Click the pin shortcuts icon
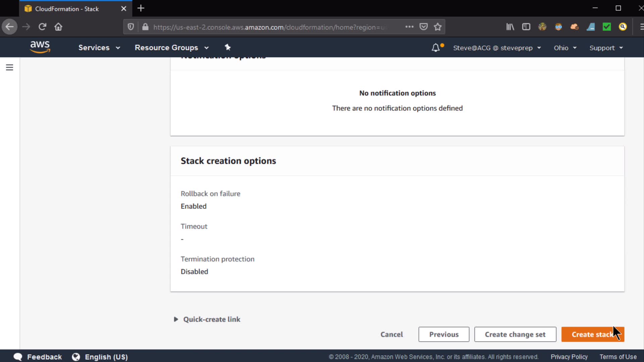 click(228, 47)
